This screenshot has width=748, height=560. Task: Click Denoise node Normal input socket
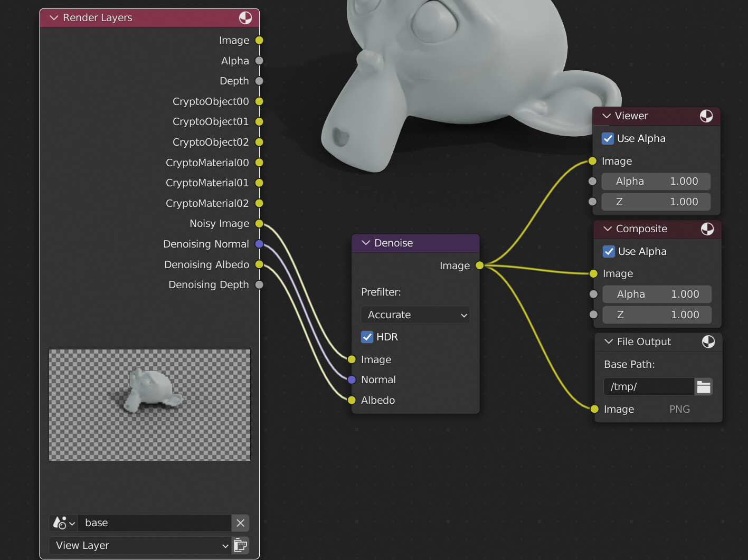[x=352, y=379]
